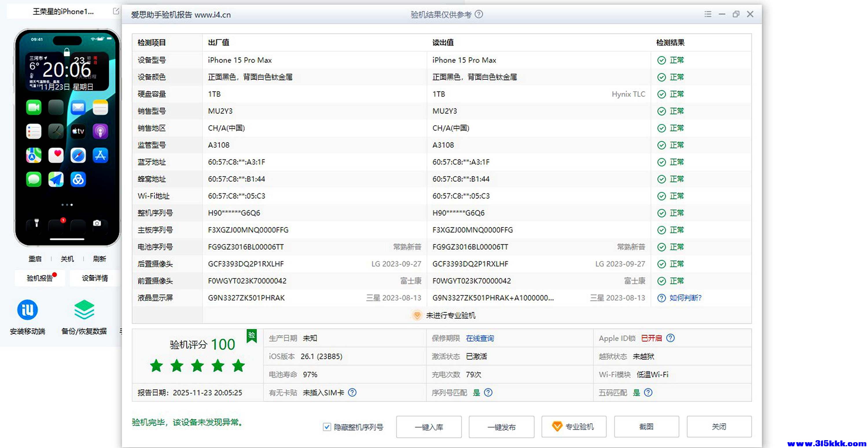This screenshot has width=868, height=448.
Task: Click the 专业验机 button
Action: click(x=573, y=427)
